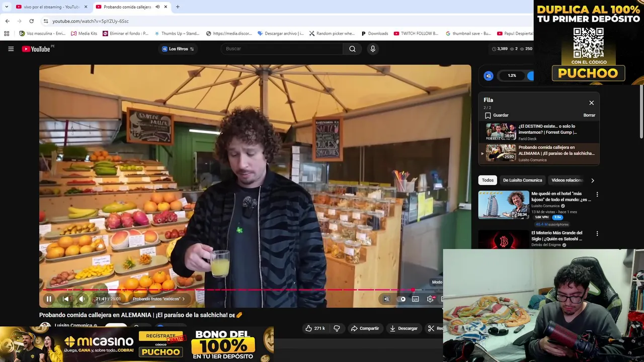Pause the video with the pause button
This screenshot has width=644, height=362.
[x=49, y=299]
